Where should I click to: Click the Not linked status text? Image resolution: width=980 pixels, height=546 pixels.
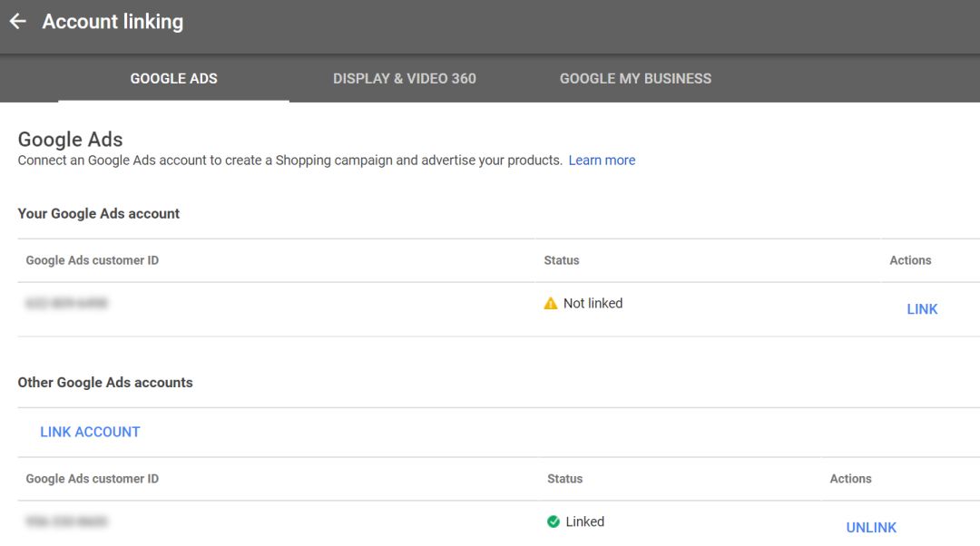[x=593, y=304]
